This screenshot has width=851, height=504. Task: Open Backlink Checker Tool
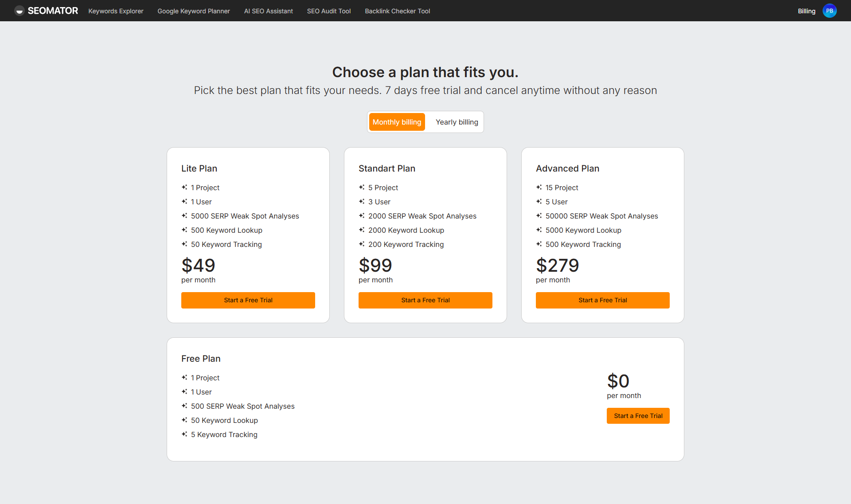[x=397, y=11]
